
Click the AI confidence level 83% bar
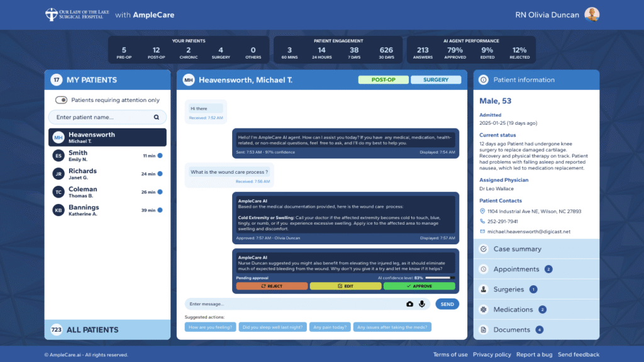coord(440,278)
